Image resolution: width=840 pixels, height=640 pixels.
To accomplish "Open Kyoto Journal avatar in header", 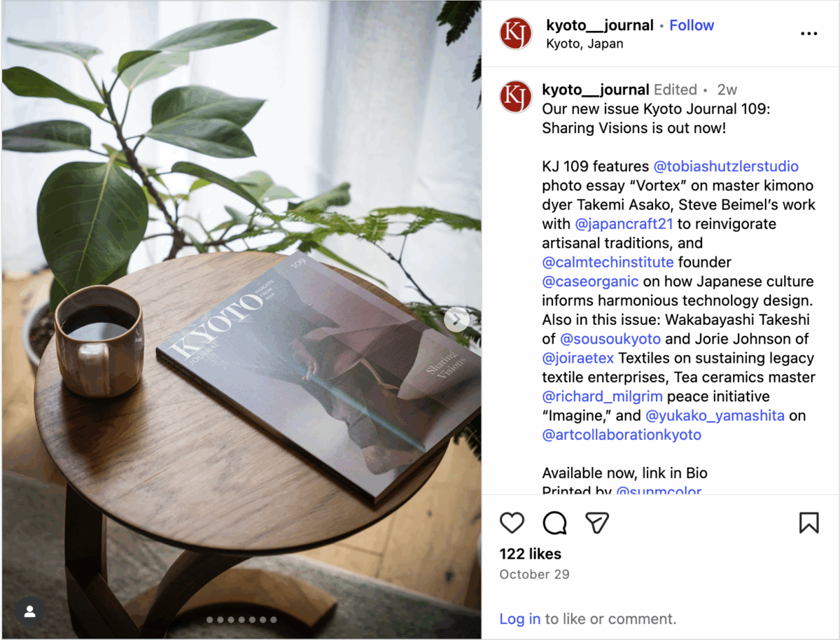I will (517, 34).
